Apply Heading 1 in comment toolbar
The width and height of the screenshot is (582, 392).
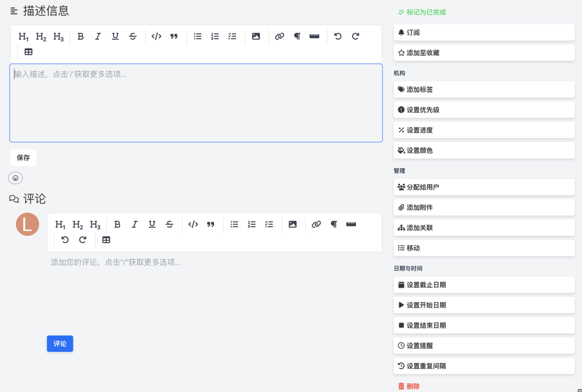[60, 225]
